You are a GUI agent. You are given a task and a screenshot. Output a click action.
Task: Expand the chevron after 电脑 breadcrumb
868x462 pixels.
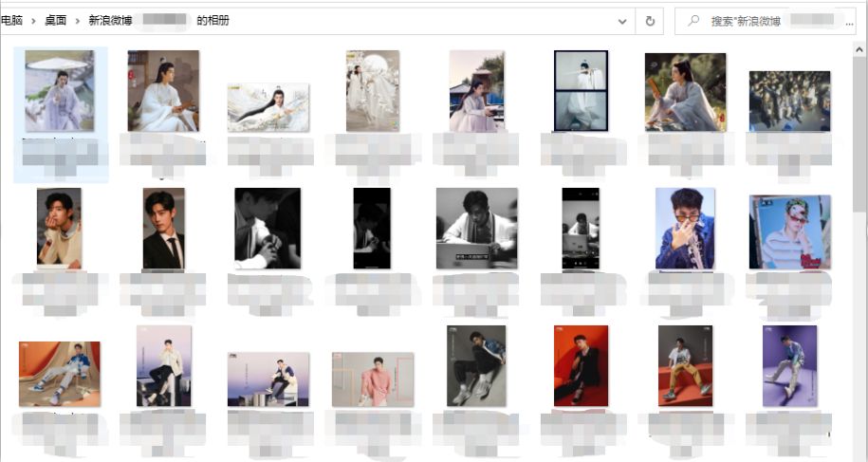31,21
